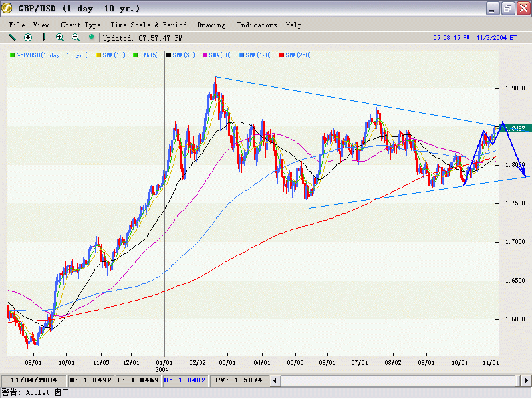Open the Chart Type menu
The width and height of the screenshot is (532, 399).
point(80,25)
